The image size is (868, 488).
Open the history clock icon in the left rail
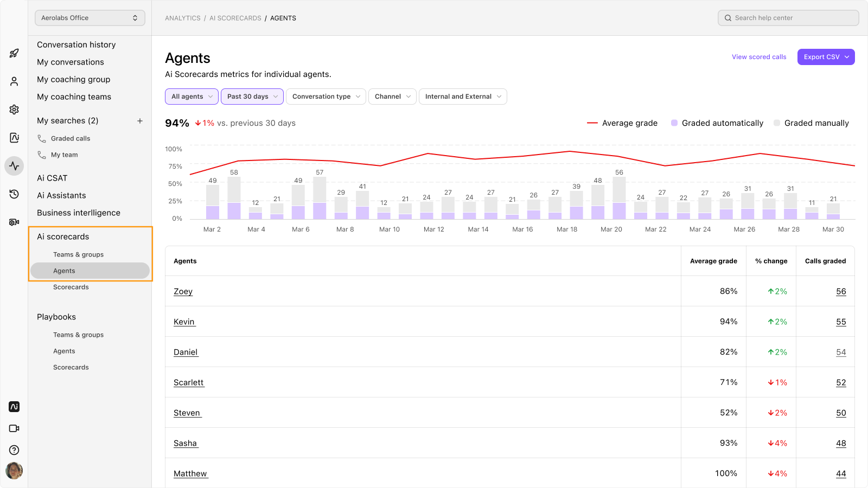pos(14,194)
